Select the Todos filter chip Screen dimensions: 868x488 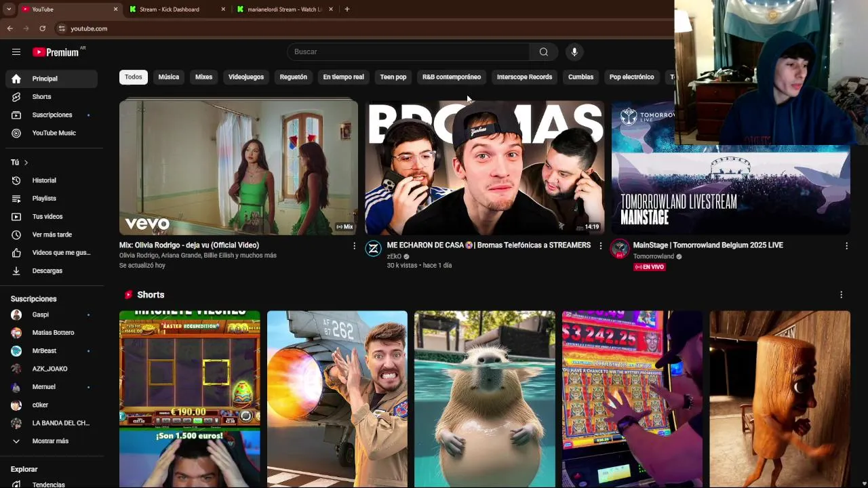click(x=134, y=77)
